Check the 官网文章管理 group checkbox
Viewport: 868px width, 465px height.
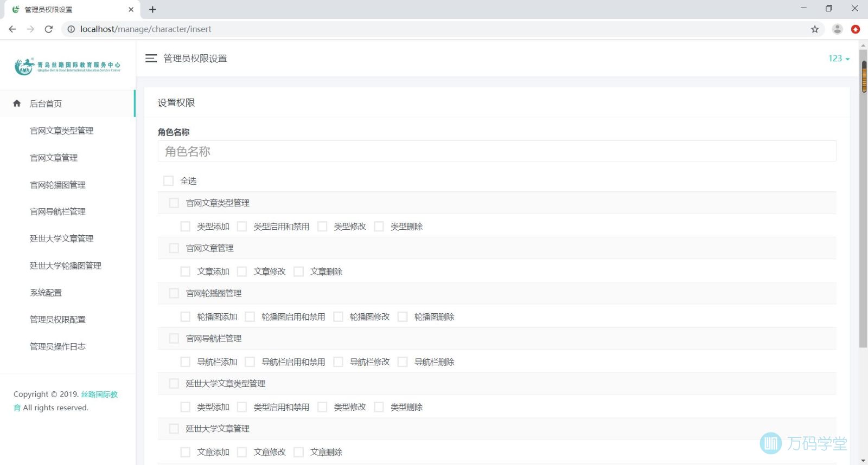174,248
